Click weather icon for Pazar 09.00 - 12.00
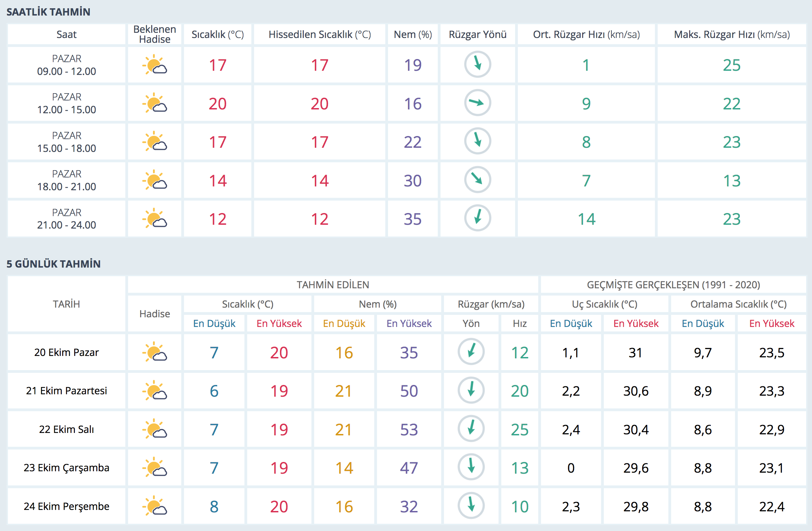Viewport: 812px width, 531px height. pos(154,65)
